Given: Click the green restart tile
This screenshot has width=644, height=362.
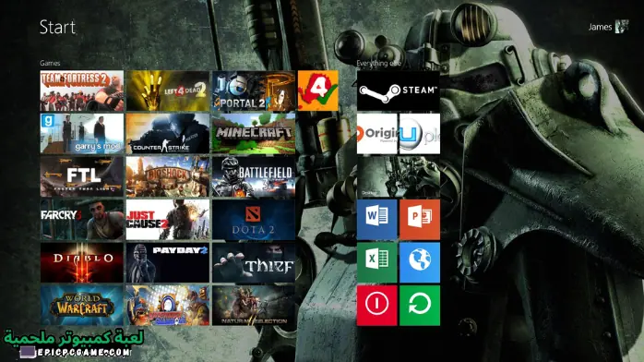Looking at the screenshot, I should pyautogui.click(x=420, y=306).
